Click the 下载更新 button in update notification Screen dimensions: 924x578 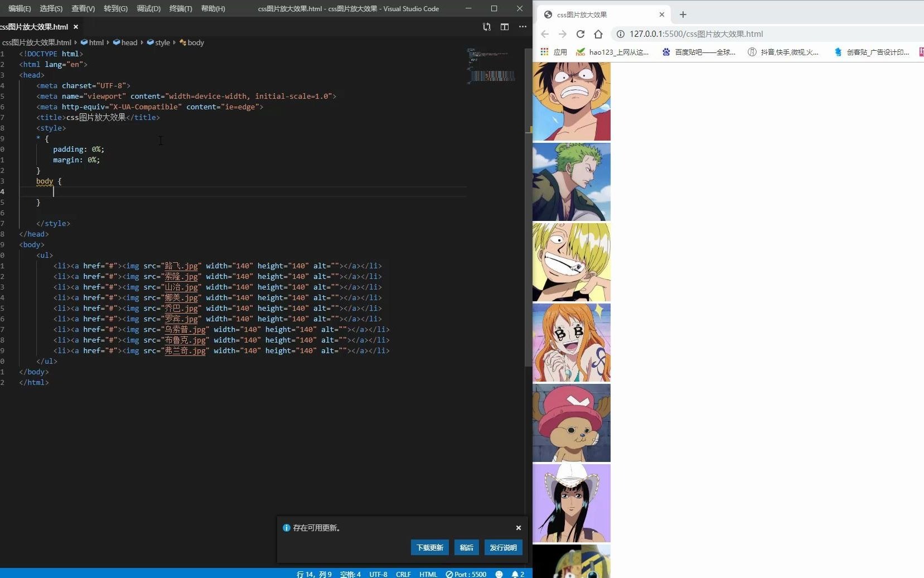coord(429,547)
